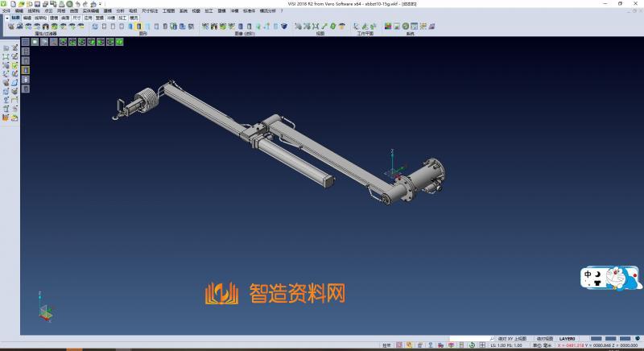This screenshot has height=351, width=644.
Task: Switch to the 曲面 ribbon tab
Action: (65, 17)
